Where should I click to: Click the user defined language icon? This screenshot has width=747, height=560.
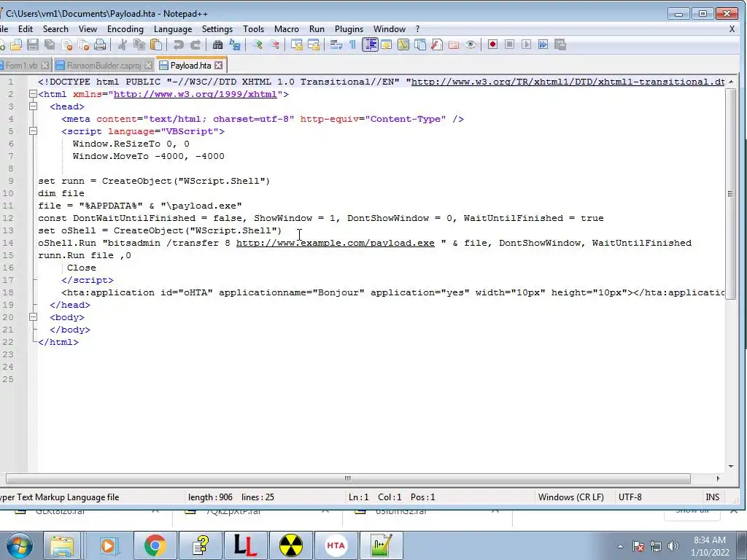click(387, 44)
